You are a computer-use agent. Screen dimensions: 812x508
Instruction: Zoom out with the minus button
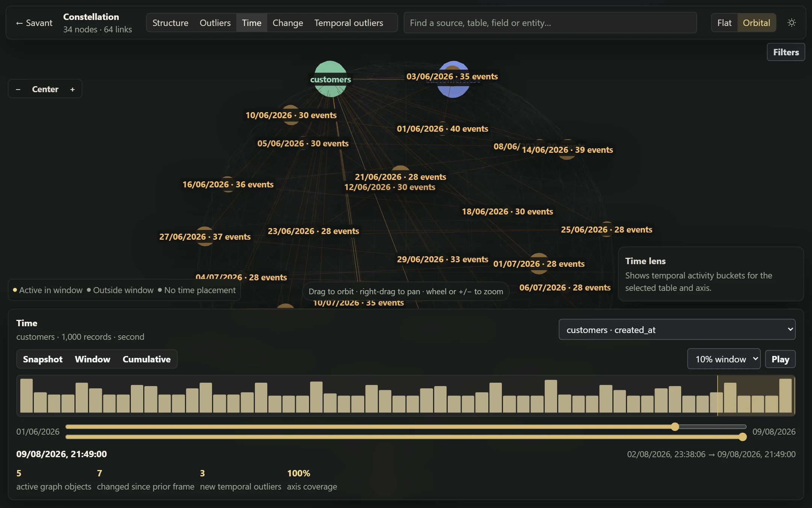coord(18,89)
